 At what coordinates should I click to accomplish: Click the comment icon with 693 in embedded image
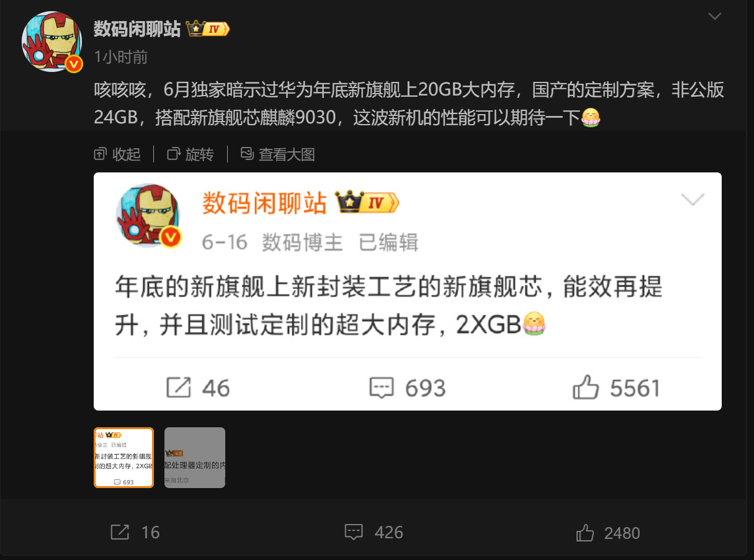click(x=382, y=388)
